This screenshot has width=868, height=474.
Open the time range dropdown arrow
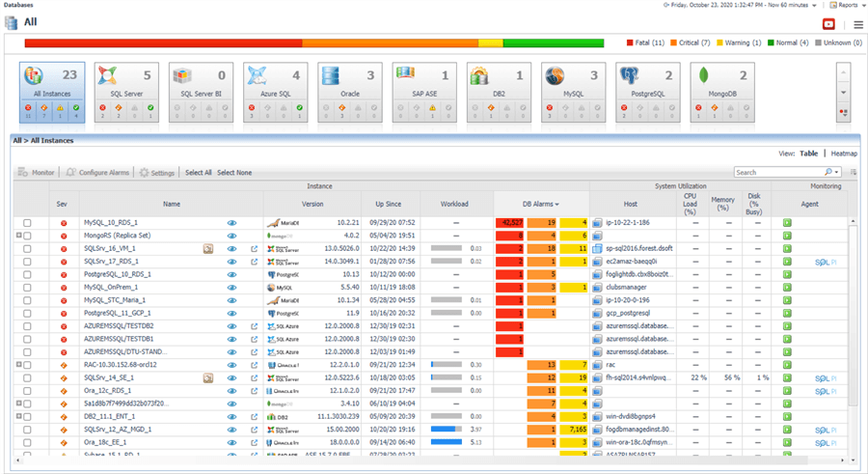[814, 6]
